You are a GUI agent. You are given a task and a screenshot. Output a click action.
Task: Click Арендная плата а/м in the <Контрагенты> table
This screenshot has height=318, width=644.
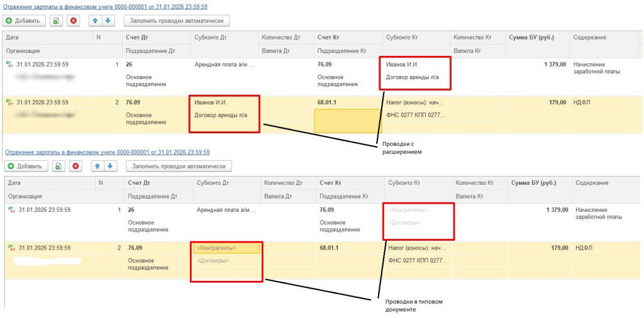pyautogui.click(x=226, y=210)
